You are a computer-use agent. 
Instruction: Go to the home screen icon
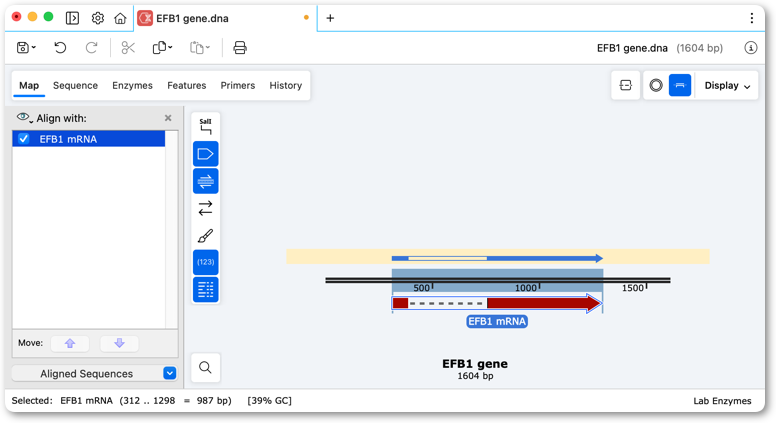(120, 18)
